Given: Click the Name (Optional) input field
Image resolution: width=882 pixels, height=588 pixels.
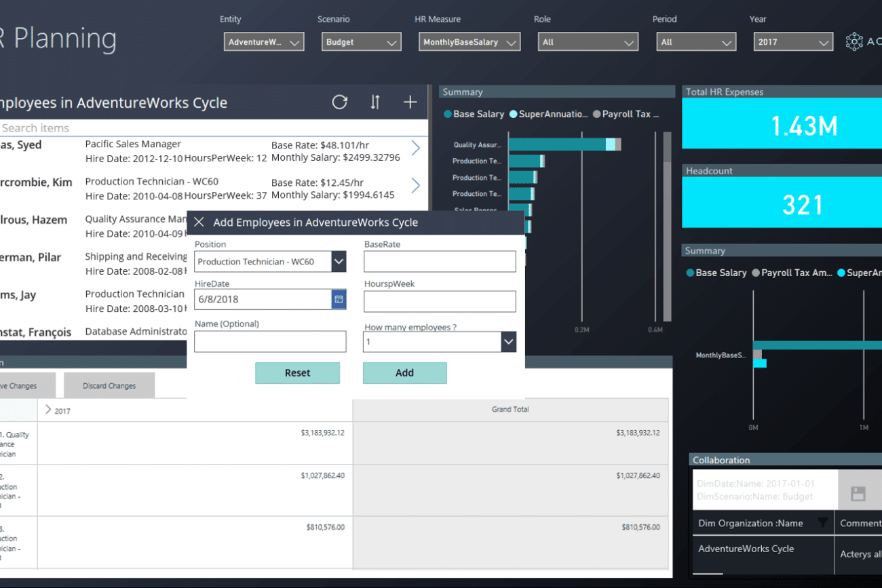Looking at the screenshot, I should (x=270, y=341).
